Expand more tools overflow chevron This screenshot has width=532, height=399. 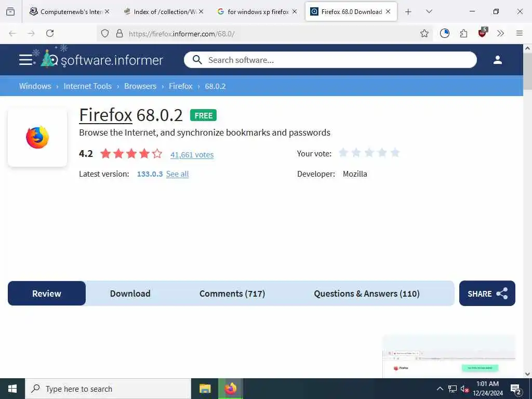point(500,33)
